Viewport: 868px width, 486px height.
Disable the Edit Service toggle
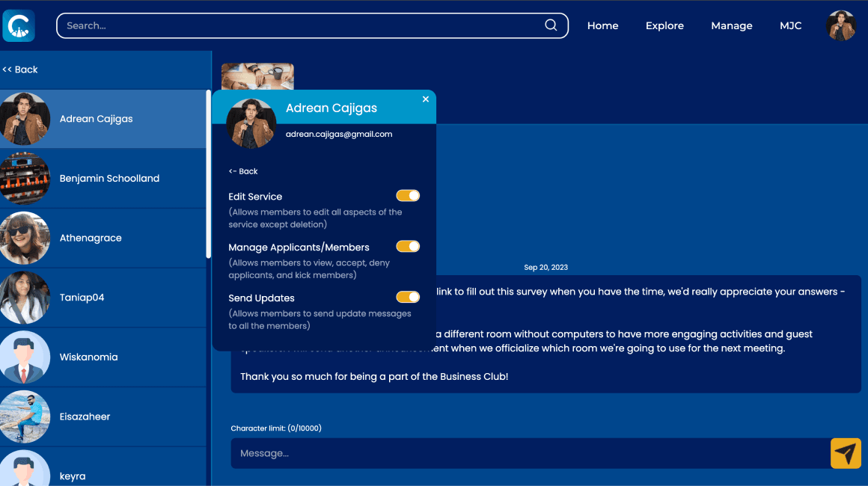[x=408, y=196]
